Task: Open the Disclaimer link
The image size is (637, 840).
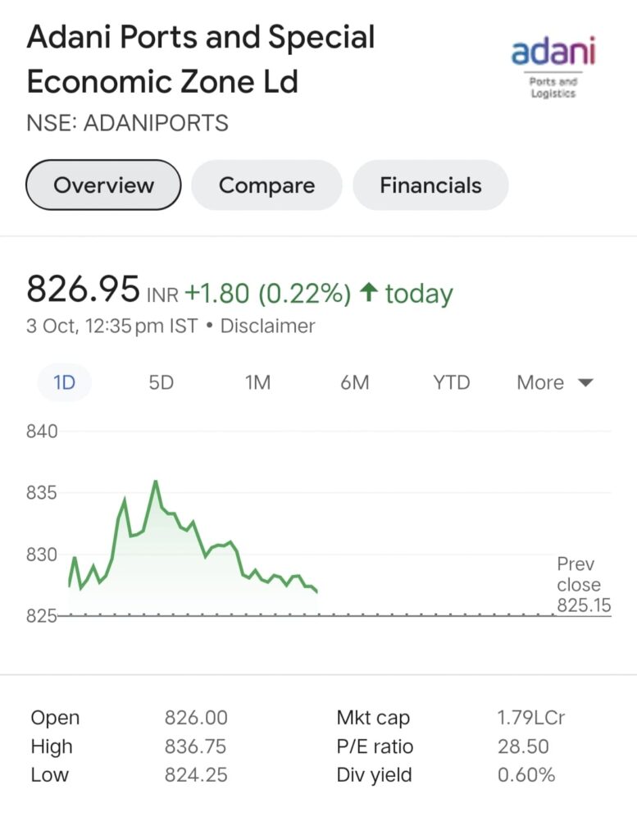Action: 267,326
